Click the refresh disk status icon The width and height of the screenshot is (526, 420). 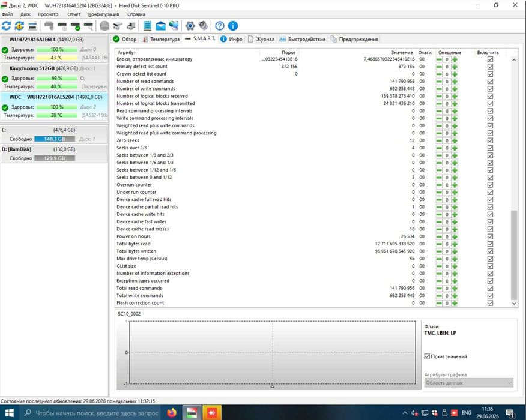click(x=7, y=26)
